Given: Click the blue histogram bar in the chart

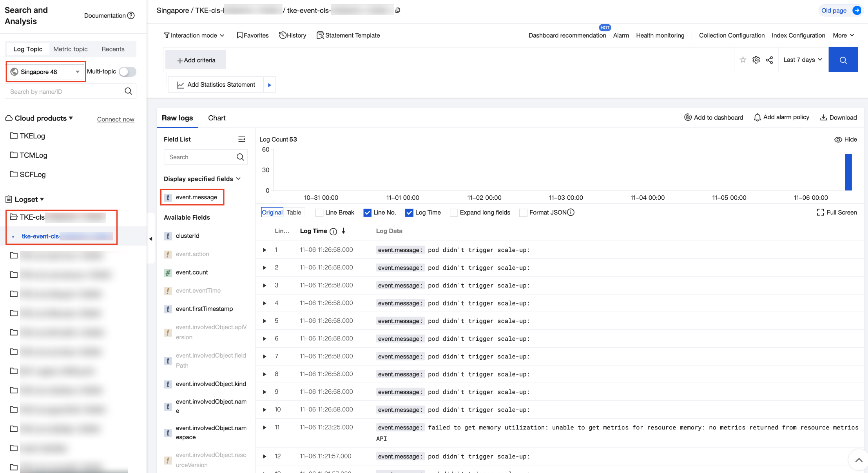Looking at the screenshot, I should [x=848, y=172].
